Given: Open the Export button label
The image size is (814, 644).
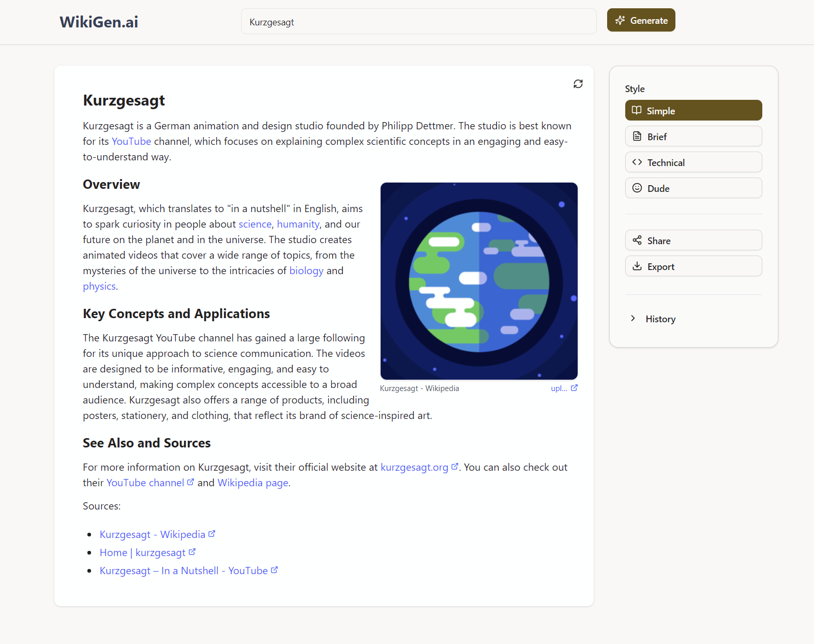Looking at the screenshot, I should point(661,267).
